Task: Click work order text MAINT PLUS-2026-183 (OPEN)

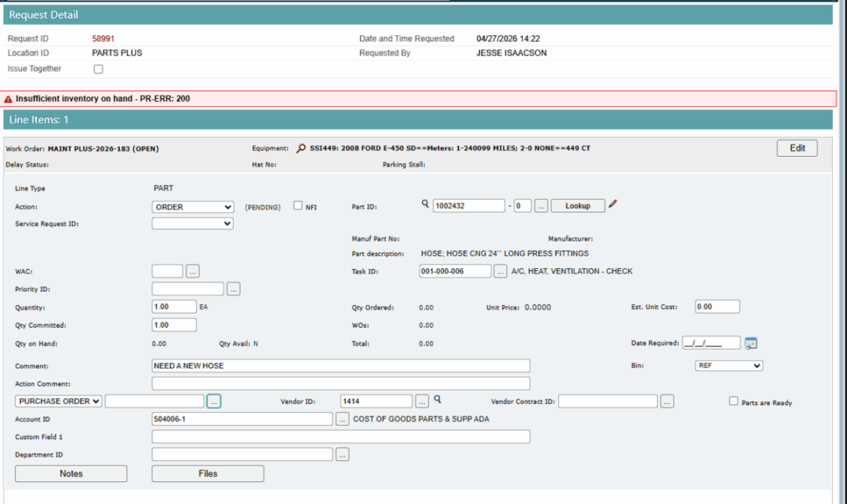Action: coord(104,149)
